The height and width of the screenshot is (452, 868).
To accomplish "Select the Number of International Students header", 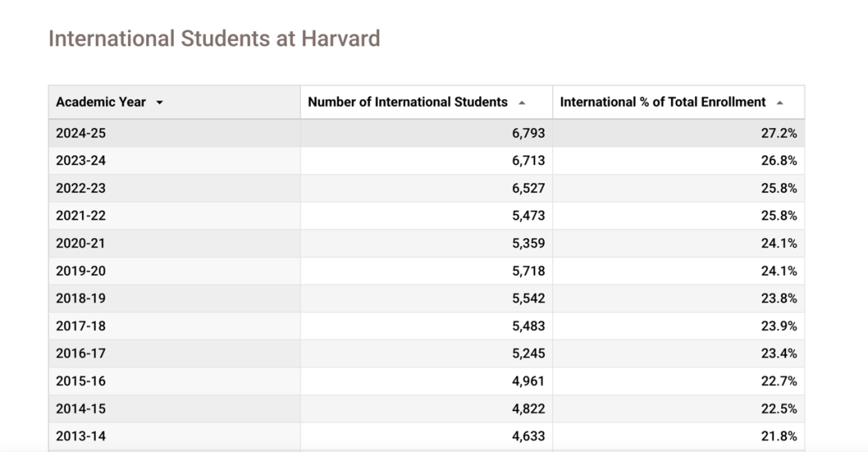I will (x=426, y=102).
